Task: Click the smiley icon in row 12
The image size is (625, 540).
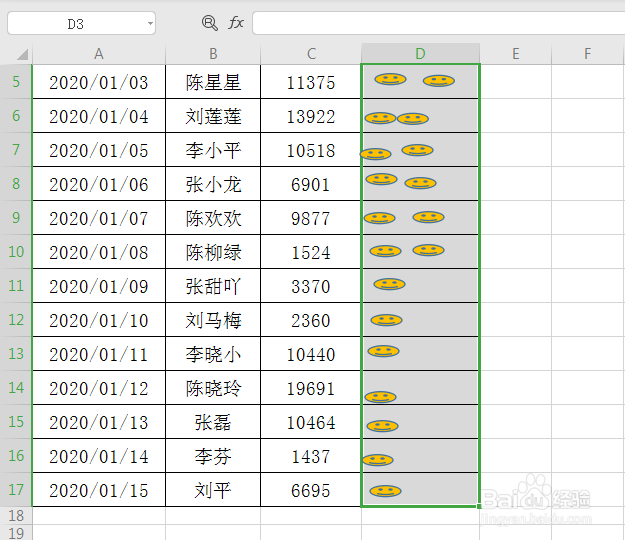Action: [386, 320]
